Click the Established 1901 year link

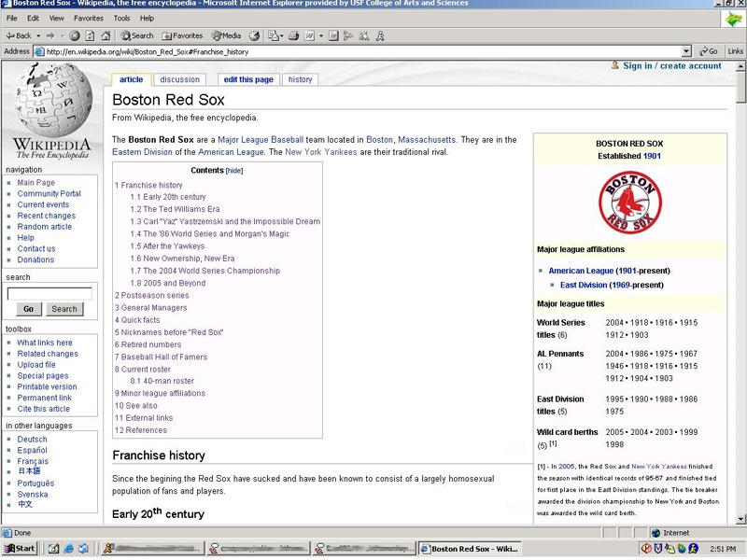(x=652, y=156)
